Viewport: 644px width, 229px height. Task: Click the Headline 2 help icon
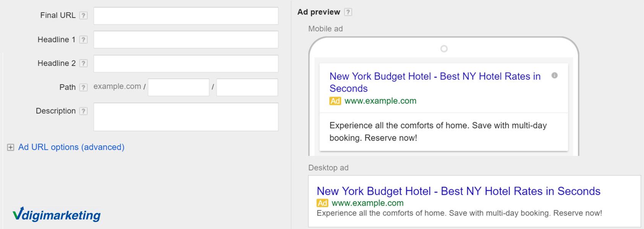click(84, 63)
